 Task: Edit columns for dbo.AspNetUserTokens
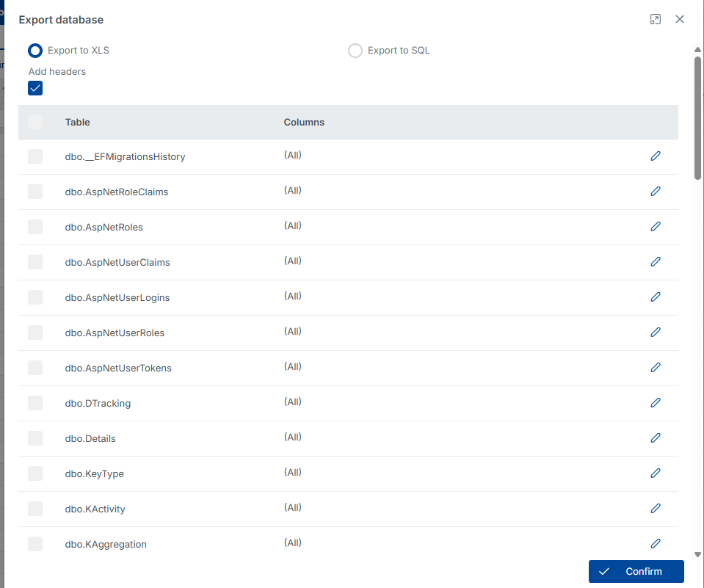pos(655,367)
